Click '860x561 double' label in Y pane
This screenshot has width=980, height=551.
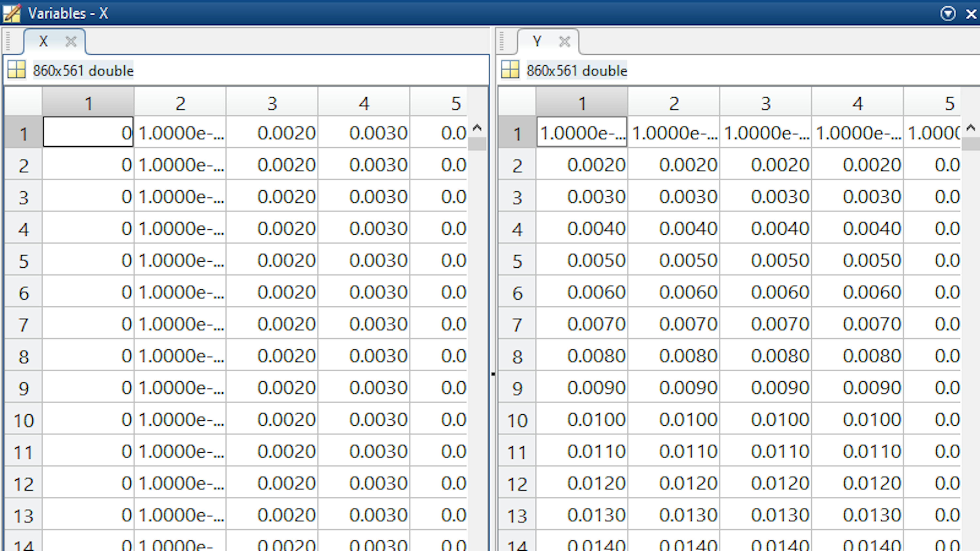pyautogui.click(x=576, y=71)
